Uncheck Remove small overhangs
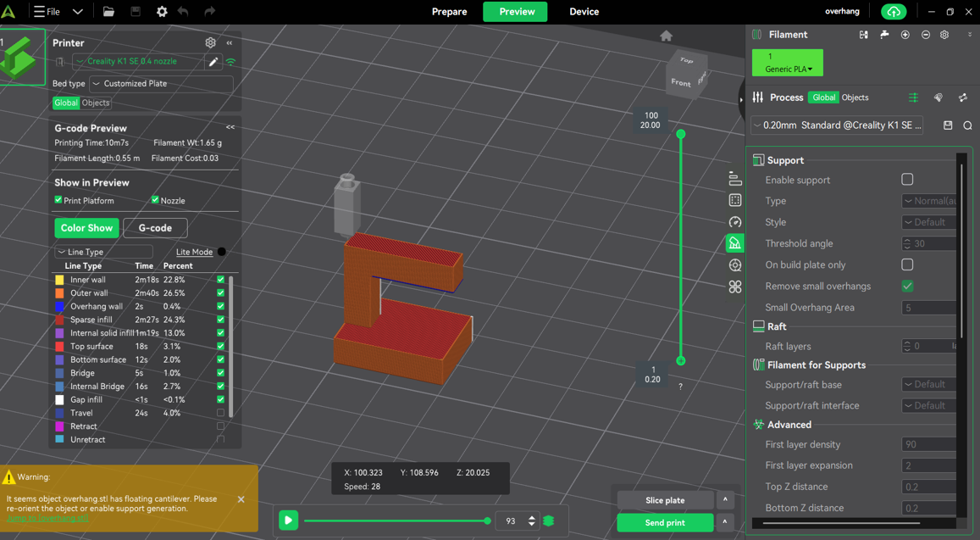Viewport: 980px width, 540px height. [907, 286]
